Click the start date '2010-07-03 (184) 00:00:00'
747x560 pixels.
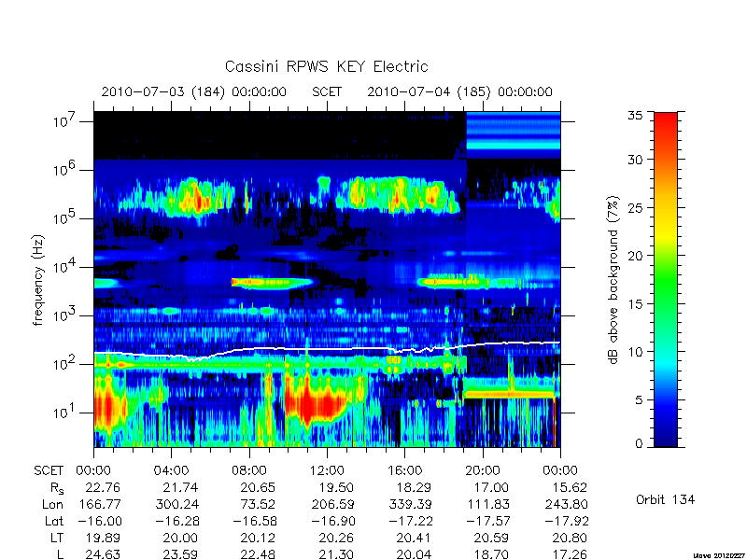pos(194,91)
